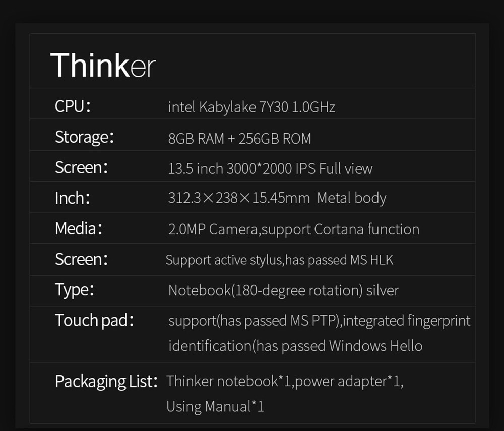Click the Windows Hello identification line

[x=295, y=346]
